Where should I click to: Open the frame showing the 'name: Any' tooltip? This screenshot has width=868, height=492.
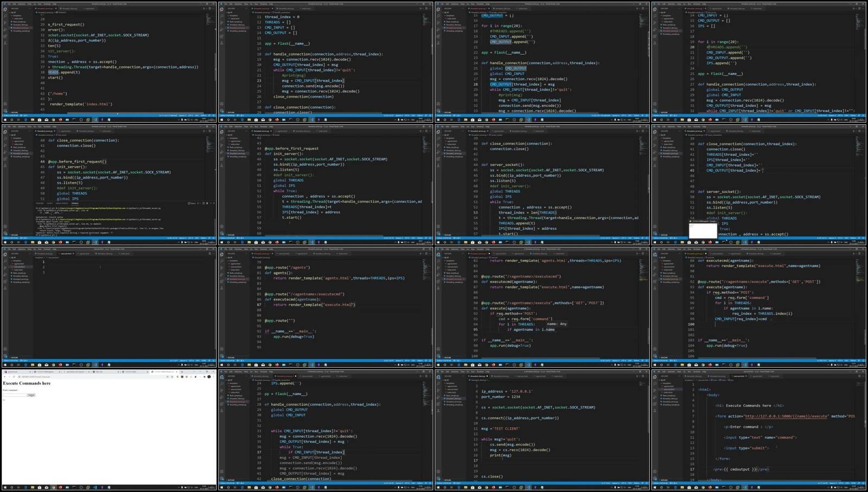(542, 307)
